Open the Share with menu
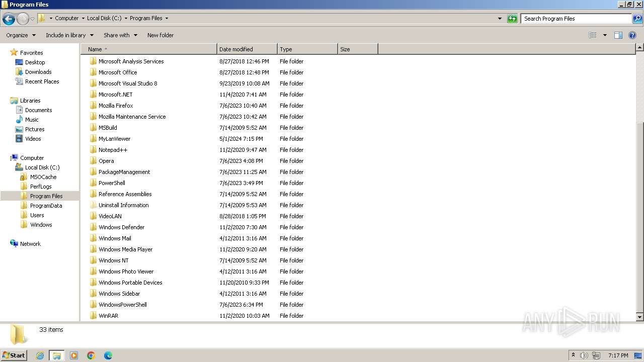Image resolution: width=644 pixels, height=362 pixels. click(120, 35)
